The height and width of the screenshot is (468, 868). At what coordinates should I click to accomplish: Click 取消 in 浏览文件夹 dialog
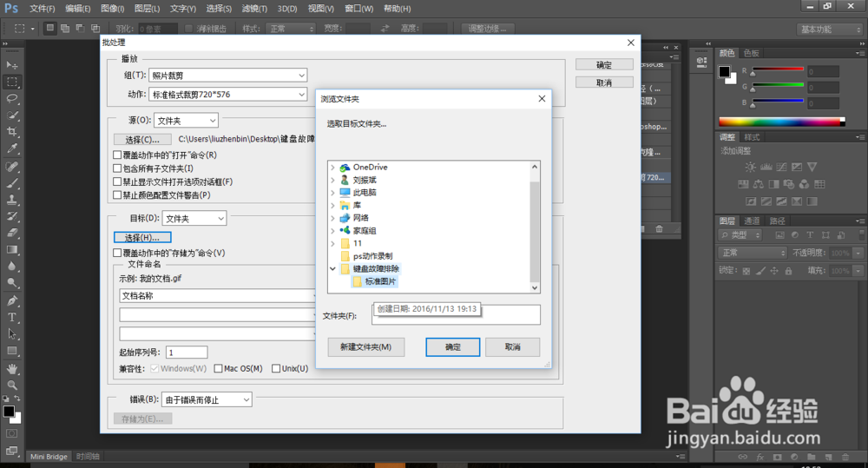pos(513,346)
